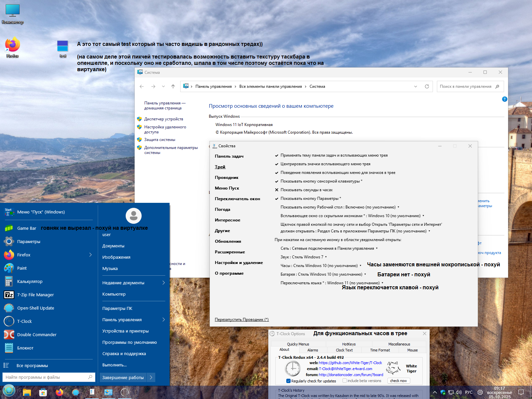Click the Firefox icon on the taskbar

coord(60,392)
